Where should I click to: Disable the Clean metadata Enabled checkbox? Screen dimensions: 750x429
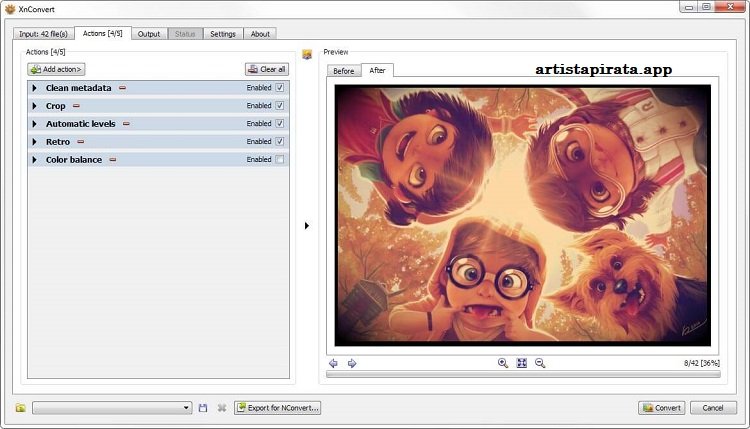click(280, 88)
